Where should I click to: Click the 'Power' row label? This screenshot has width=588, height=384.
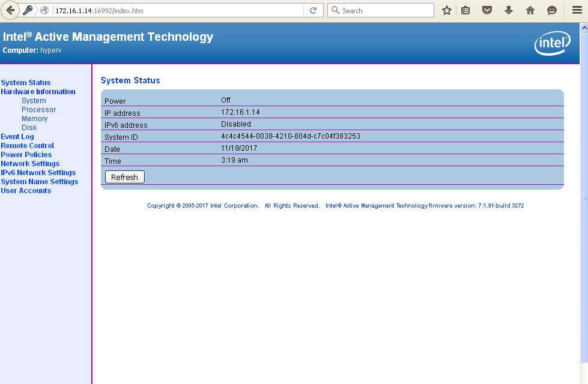coord(115,101)
